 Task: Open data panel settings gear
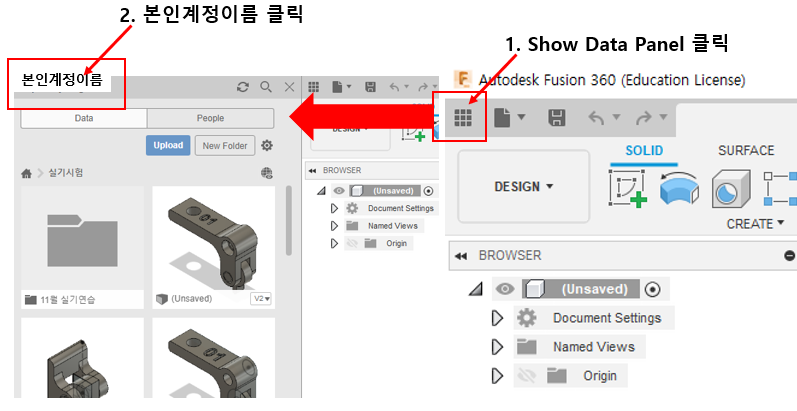click(267, 146)
